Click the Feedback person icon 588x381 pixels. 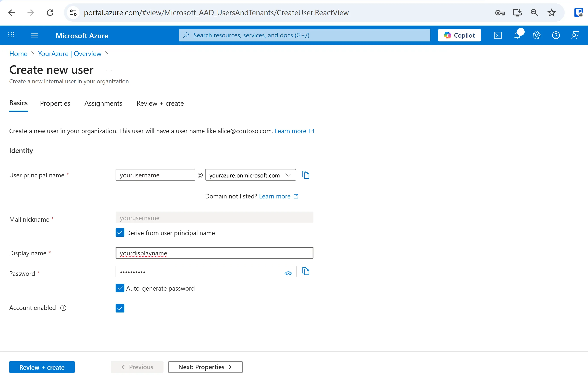(575, 35)
